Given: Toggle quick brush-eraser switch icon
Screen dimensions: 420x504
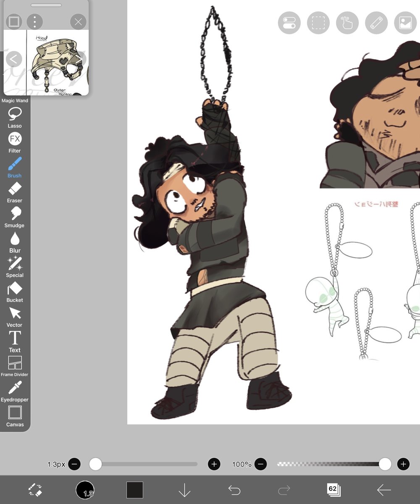Looking at the screenshot, I should pyautogui.click(x=35, y=490).
